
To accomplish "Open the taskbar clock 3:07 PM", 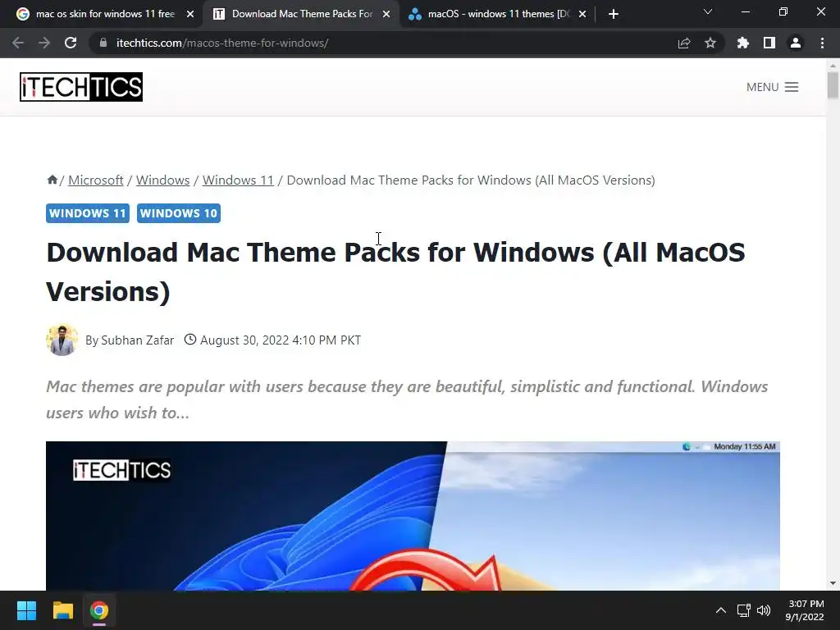I will 805,610.
